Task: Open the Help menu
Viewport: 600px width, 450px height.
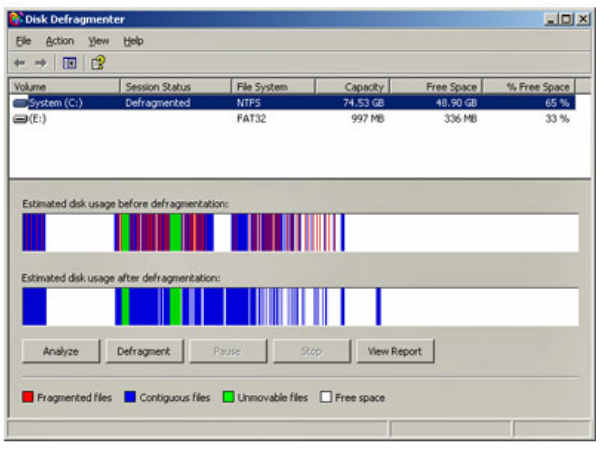Action: pyautogui.click(x=133, y=41)
